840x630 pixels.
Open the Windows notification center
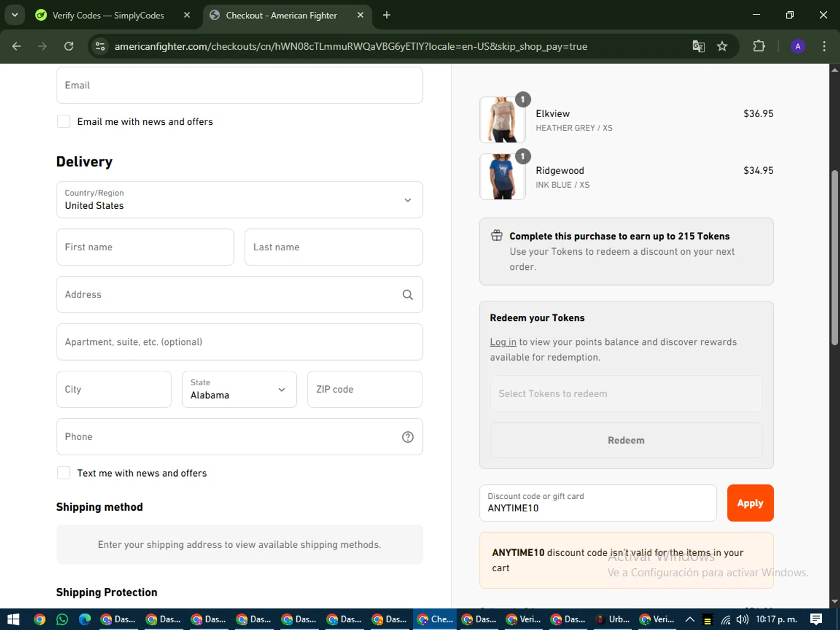(x=816, y=619)
